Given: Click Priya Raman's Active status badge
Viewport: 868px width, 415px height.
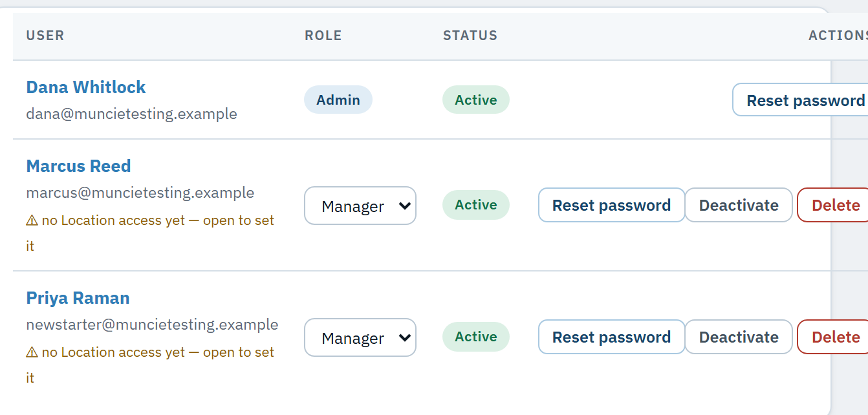Looking at the screenshot, I should tap(476, 336).
